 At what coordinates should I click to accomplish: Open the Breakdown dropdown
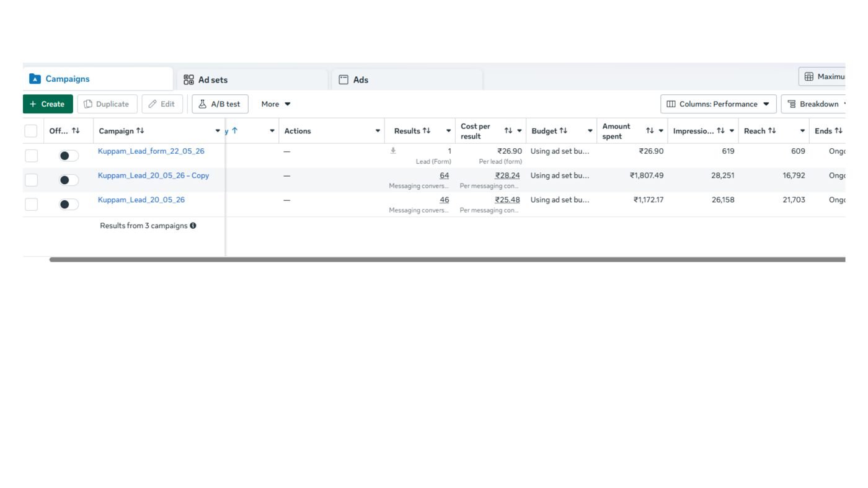point(814,104)
